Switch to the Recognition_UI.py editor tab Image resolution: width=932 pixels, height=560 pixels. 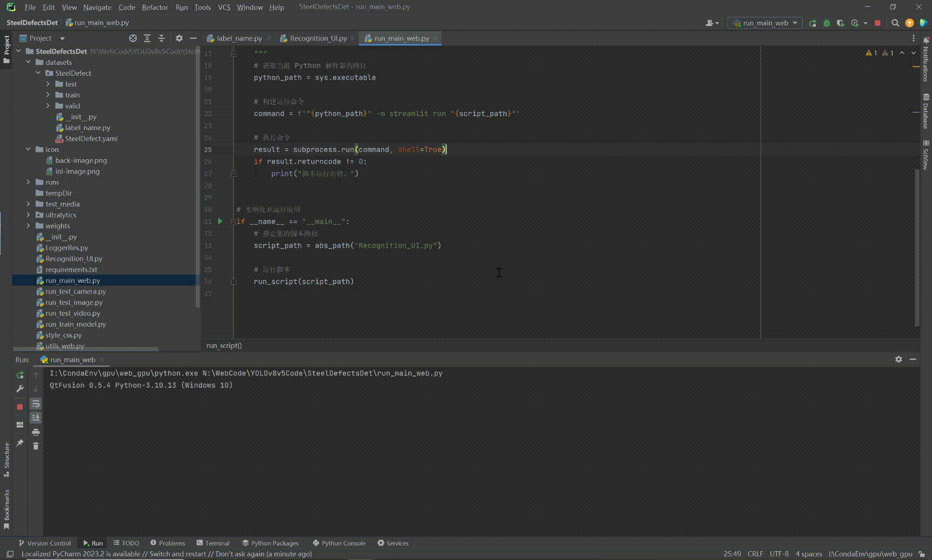click(x=318, y=38)
